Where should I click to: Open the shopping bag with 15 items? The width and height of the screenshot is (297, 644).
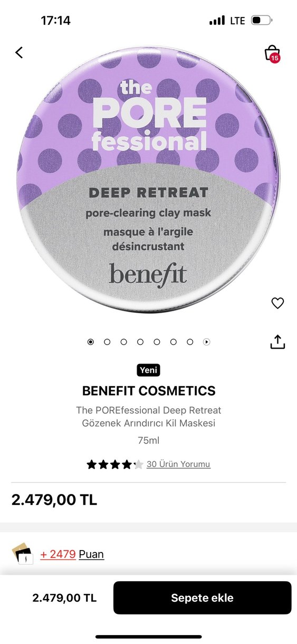pos(272,53)
